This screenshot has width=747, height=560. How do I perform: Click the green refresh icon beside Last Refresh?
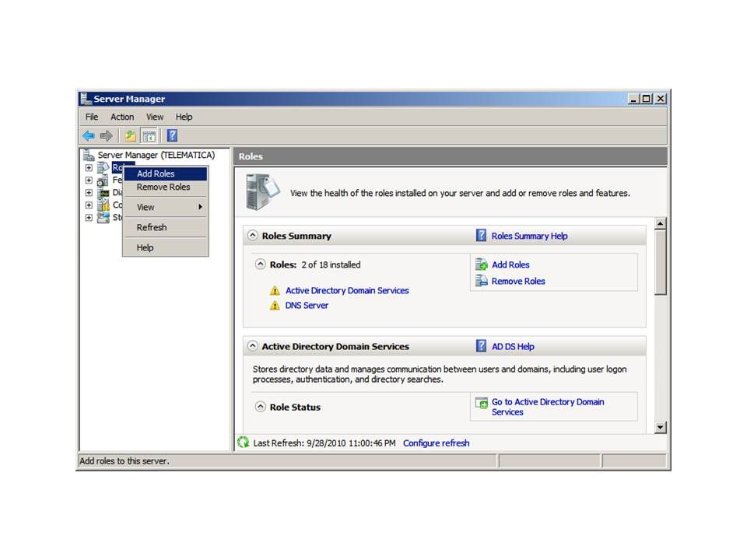244,443
